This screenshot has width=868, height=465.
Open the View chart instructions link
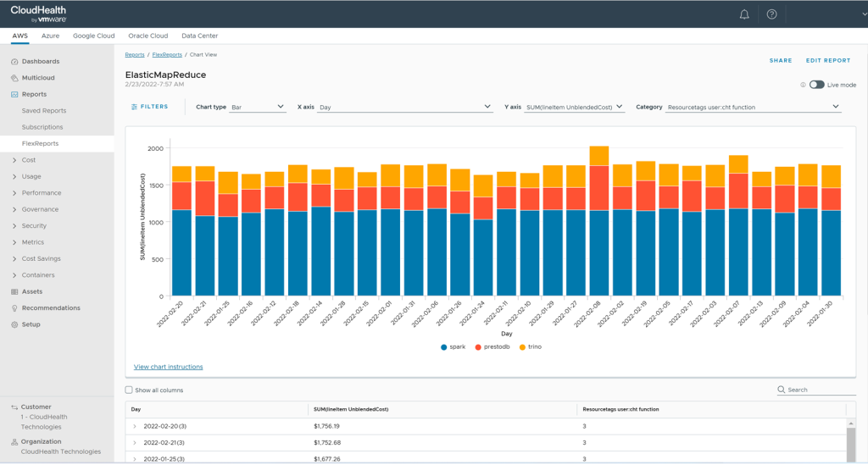tap(168, 367)
